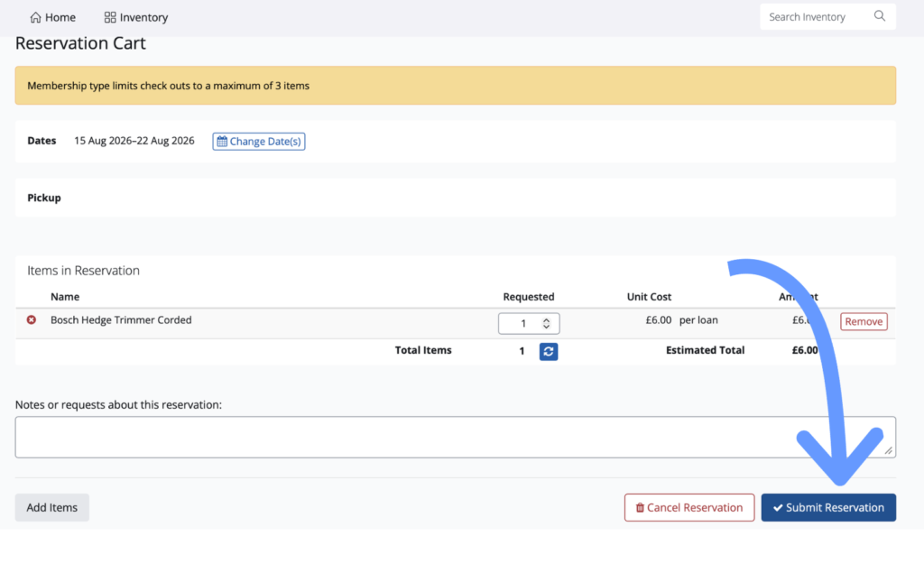Adjust the Requested quantity stepper arrows

click(x=546, y=323)
